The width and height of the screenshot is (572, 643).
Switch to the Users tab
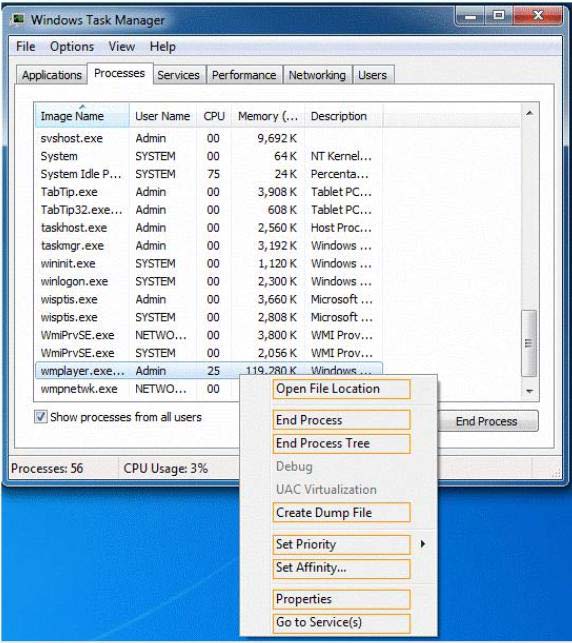coord(372,75)
